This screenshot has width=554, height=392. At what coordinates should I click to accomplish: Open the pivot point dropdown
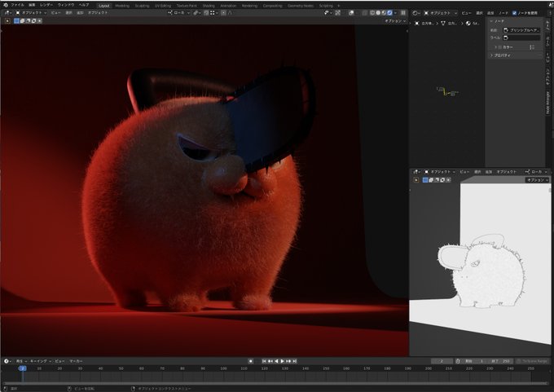tap(196, 13)
